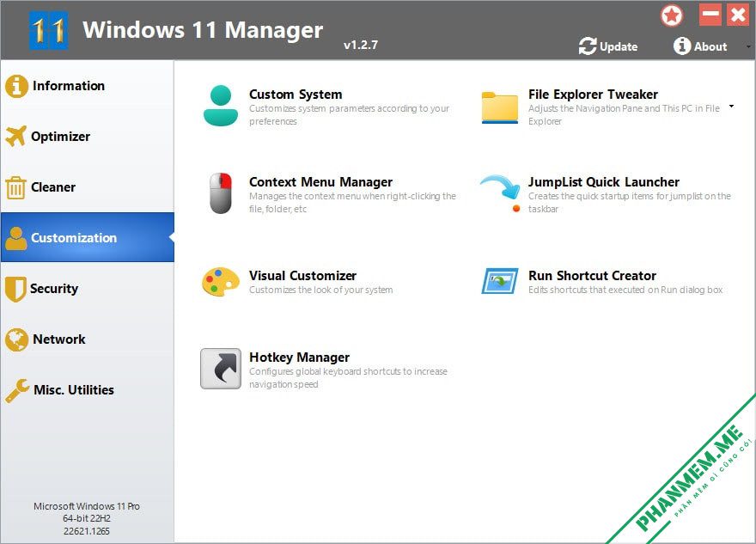The height and width of the screenshot is (544, 756).
Task: Open Visual Customizer
Action: pos(302,275)
